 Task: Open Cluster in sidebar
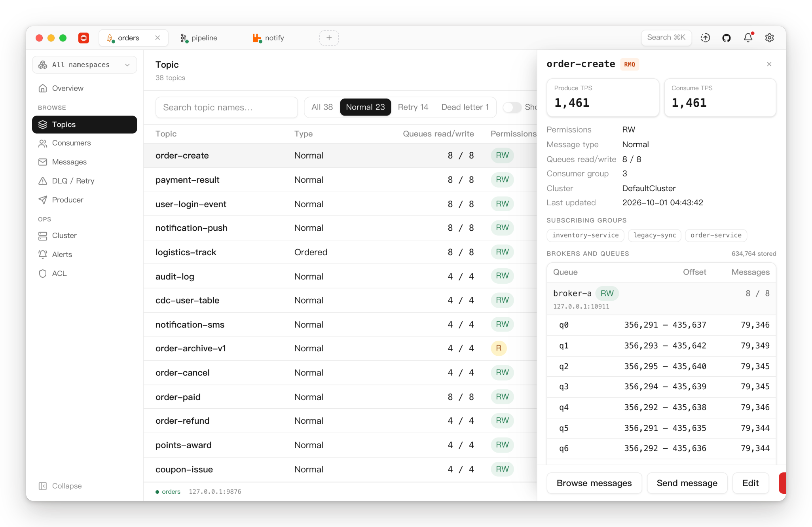coord(85,235)
